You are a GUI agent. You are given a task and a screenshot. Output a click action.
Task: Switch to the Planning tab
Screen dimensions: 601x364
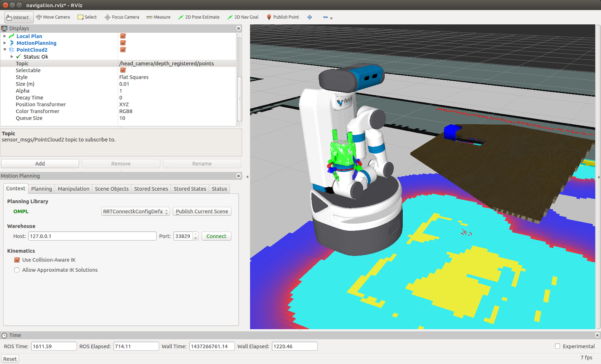(41, 189)
